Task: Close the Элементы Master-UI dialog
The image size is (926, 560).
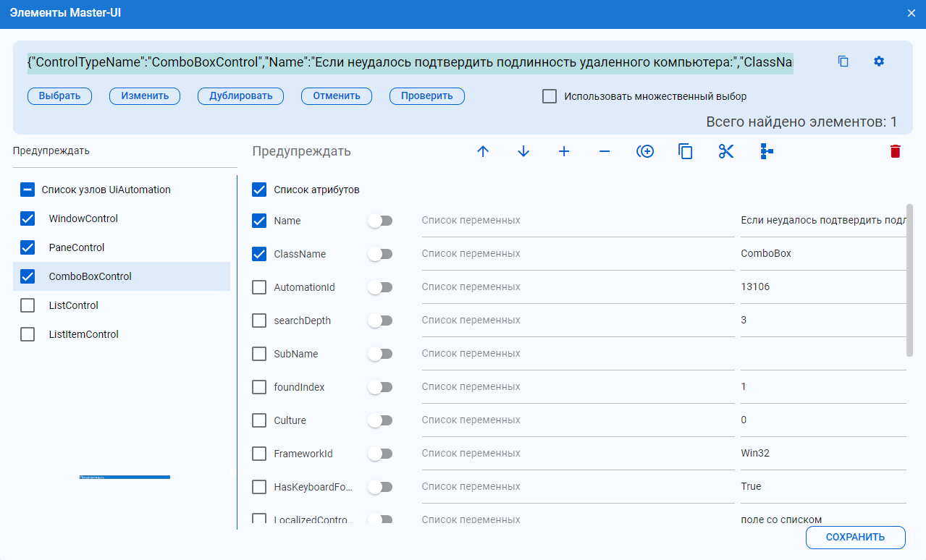Action: pos(912,13)
